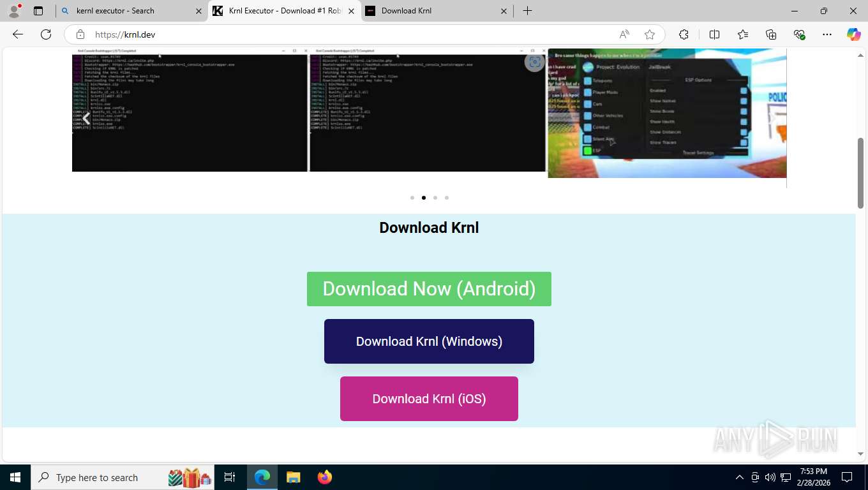Refresh the krnl.dev page
868x490 pixels.
[46, 34]
